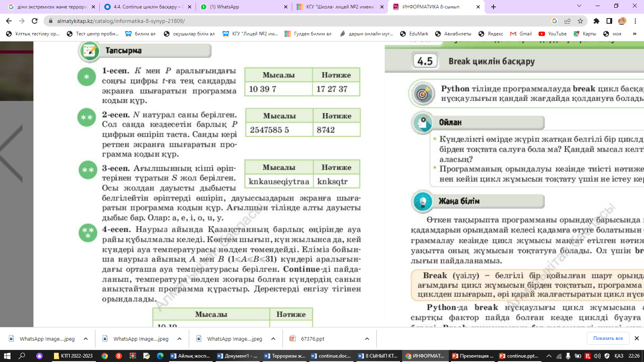Open the Gmail bookmark
The image size is (644, 362).
pyautogui.click(x=521, y=34)
